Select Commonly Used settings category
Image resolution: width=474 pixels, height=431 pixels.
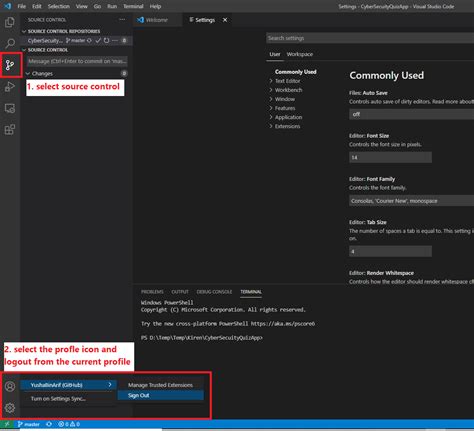[x=296, y=72]
